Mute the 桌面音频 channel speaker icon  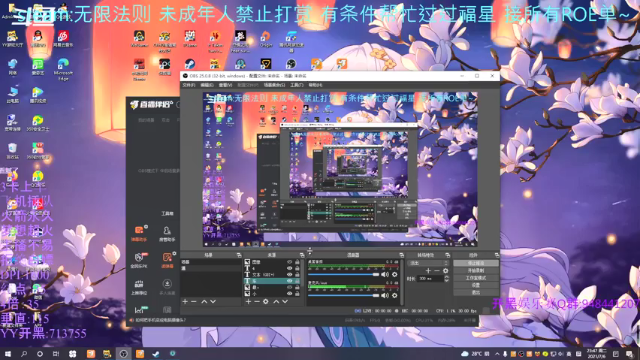pos(385,275)
